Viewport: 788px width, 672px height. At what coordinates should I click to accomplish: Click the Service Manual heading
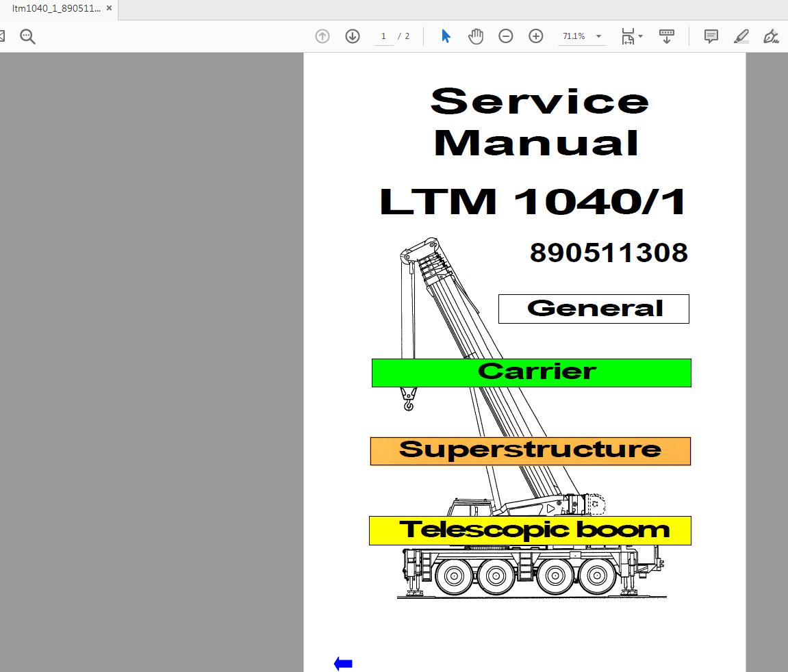coord(538,122)
